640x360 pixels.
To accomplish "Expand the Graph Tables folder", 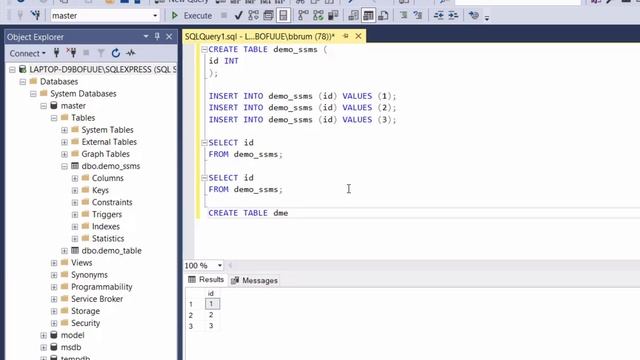I will [64, 154].
